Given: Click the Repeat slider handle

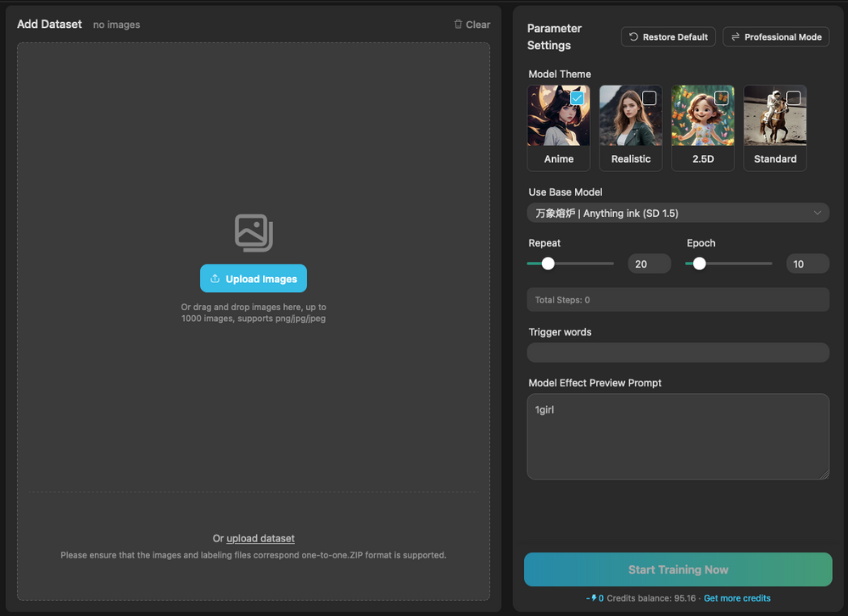Looking at the screenshot, I should (x=548, y=264).
